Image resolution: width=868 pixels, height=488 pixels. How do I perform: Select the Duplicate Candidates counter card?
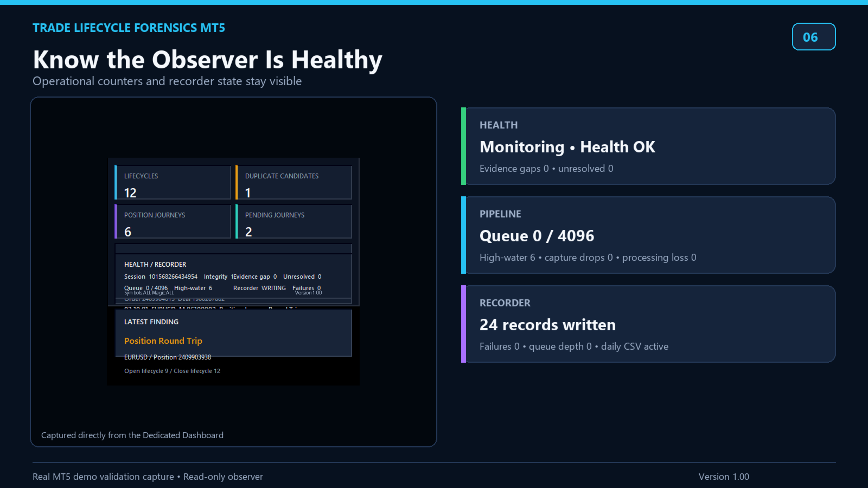coord(294,183)
